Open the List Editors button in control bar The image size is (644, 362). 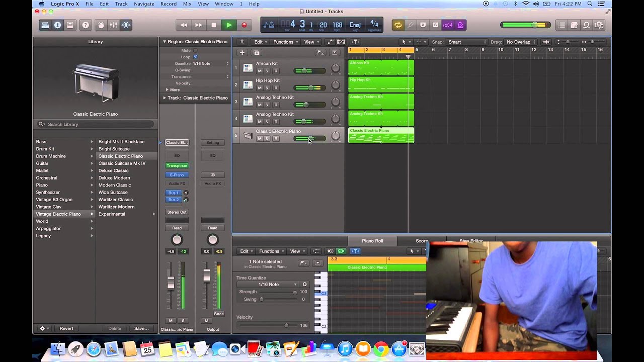[561, 25]
